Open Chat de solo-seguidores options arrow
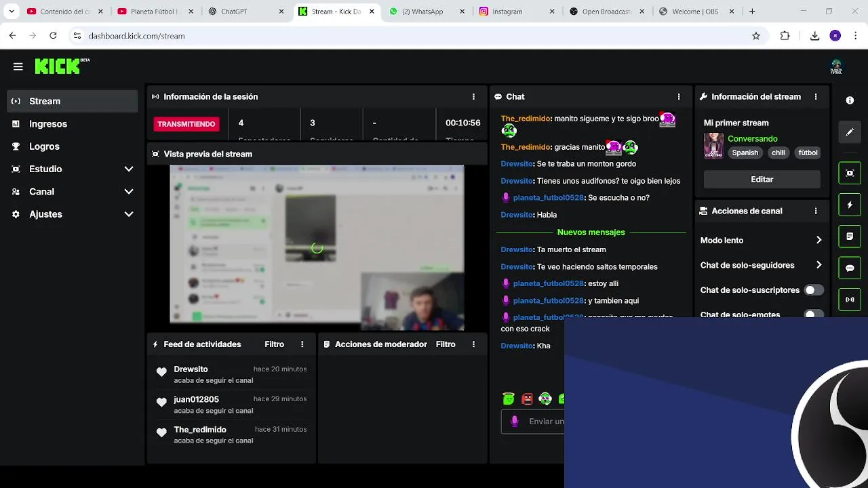Image resolution: width=868 pixels, height=488 pixels. tap(818, 265)
